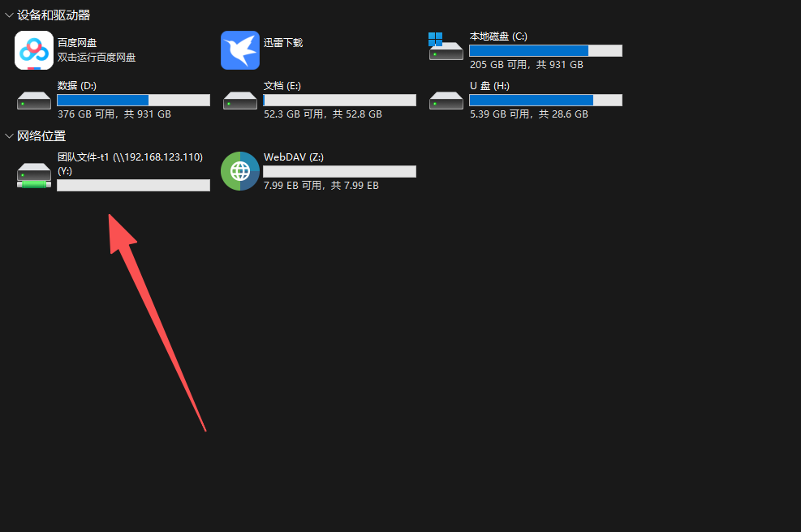
Task: Select the WebDAV (Z:) globe icon
Action: [240, 171]
